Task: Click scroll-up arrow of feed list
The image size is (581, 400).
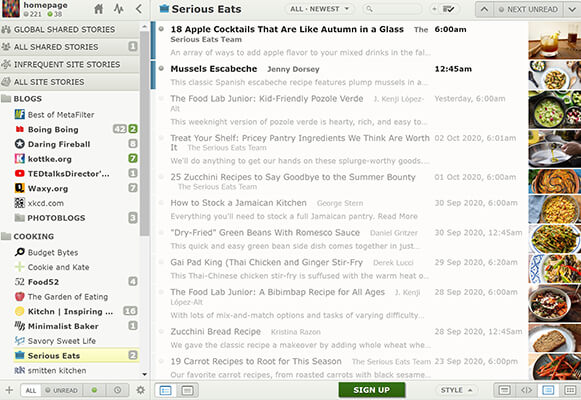Action: tap(144, 27)
